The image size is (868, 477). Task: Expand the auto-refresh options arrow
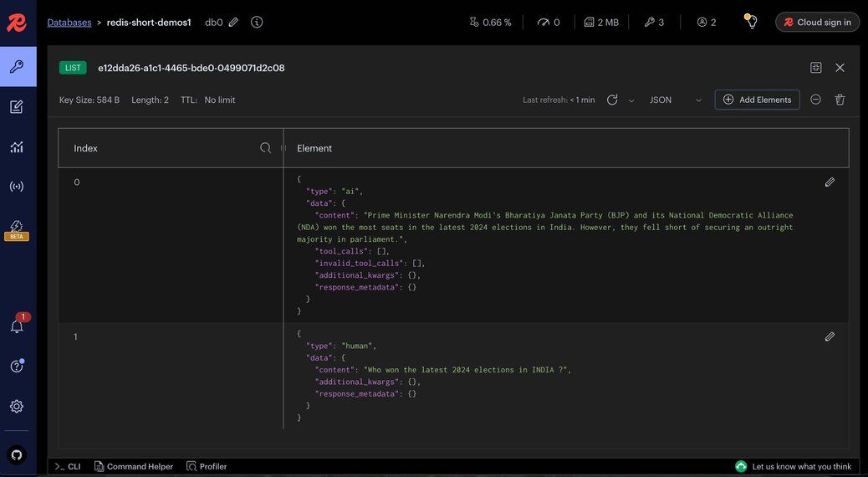[631, 100]
